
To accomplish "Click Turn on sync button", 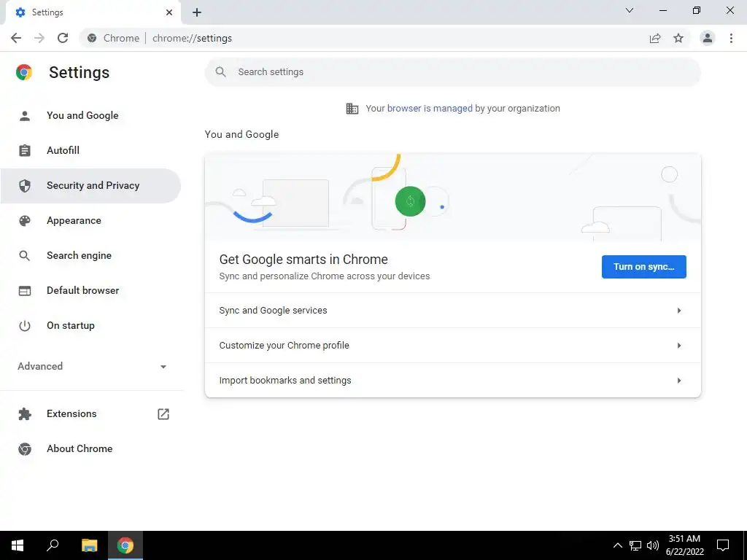I will (x=643, y=267).
